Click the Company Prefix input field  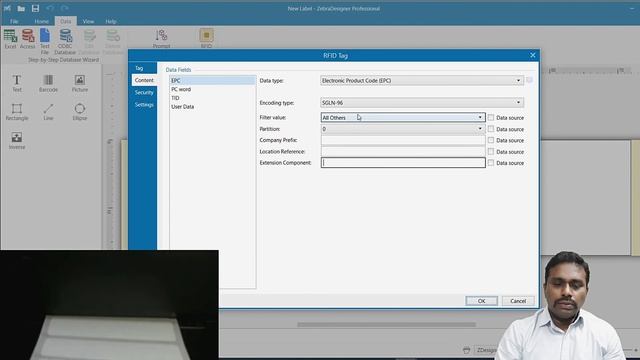(403, 140)
